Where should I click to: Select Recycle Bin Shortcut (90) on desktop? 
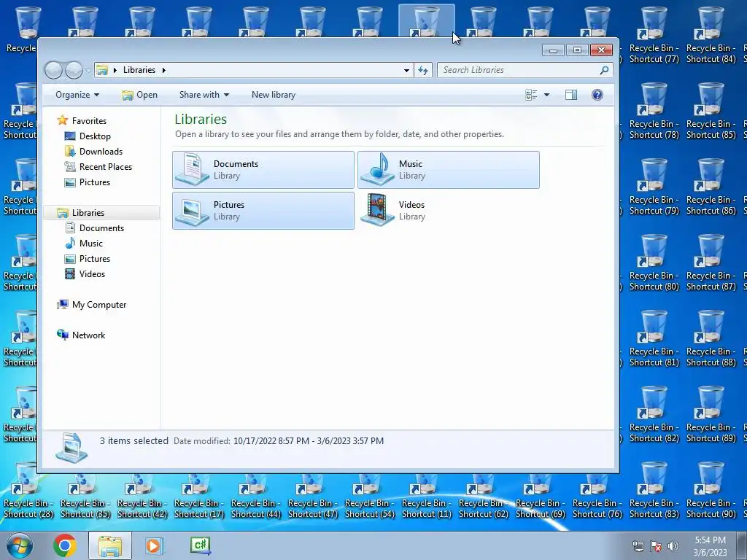click(x=711, y=489)
